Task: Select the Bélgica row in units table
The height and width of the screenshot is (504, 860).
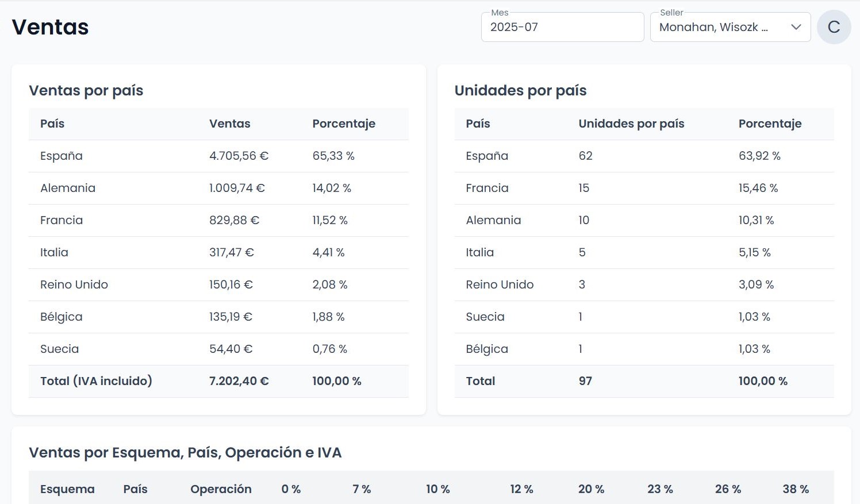Action: (644, 349)
